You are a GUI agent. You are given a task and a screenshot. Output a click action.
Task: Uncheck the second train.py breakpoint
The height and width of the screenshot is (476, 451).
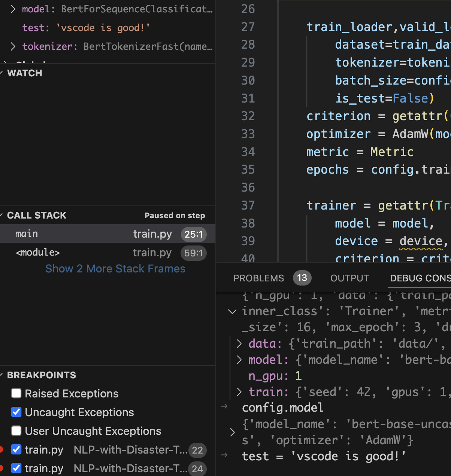coord(16,468)
